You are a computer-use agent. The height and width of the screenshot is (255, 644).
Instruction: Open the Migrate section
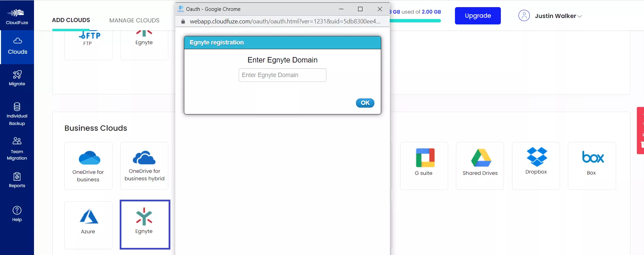17,78
